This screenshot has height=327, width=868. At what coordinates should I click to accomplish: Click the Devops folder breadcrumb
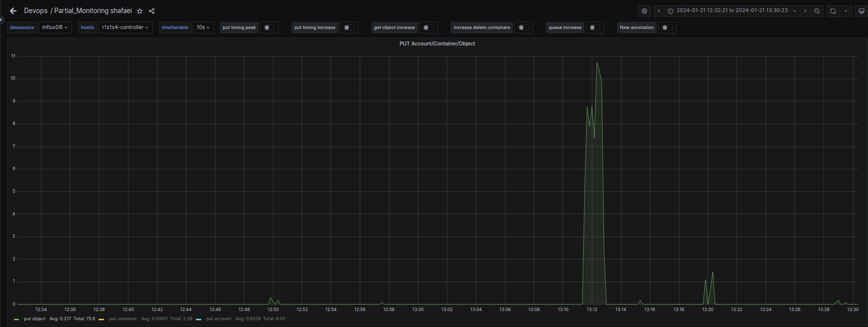[x=36, y=11]
